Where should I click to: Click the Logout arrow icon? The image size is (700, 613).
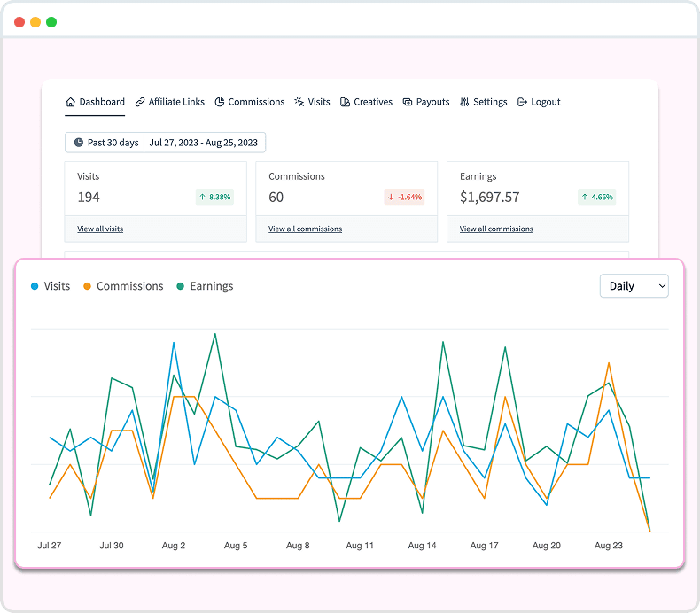tap(522, 102)
